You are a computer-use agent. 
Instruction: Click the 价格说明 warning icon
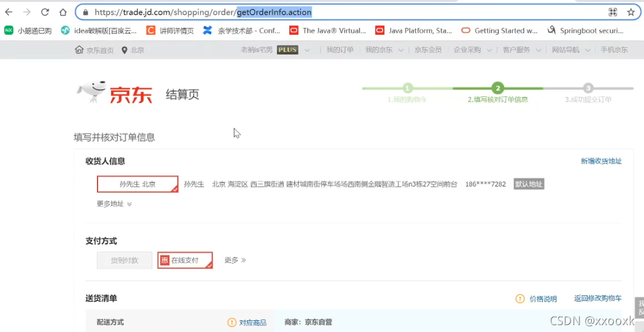tap(520, 298)
